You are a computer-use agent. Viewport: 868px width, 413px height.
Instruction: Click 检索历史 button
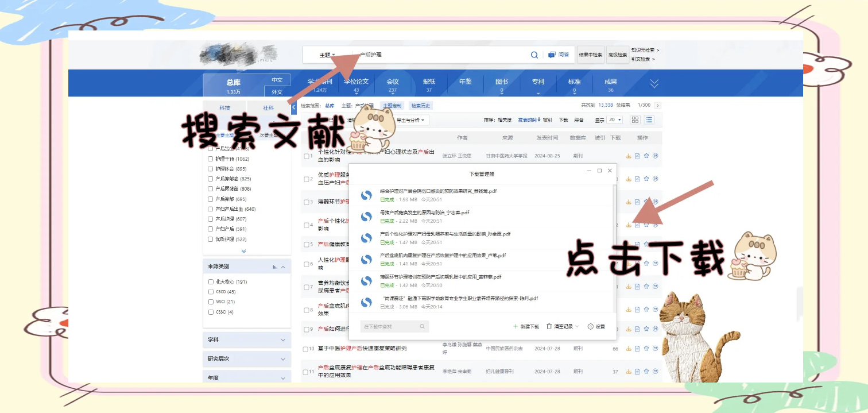[420, 106]
